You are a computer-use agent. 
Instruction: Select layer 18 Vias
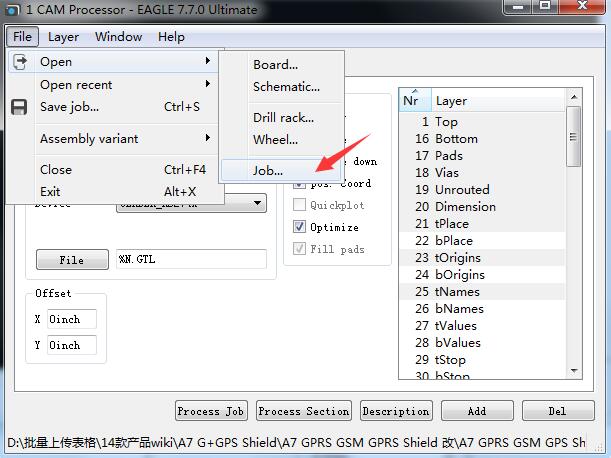[x=482, y=173]
